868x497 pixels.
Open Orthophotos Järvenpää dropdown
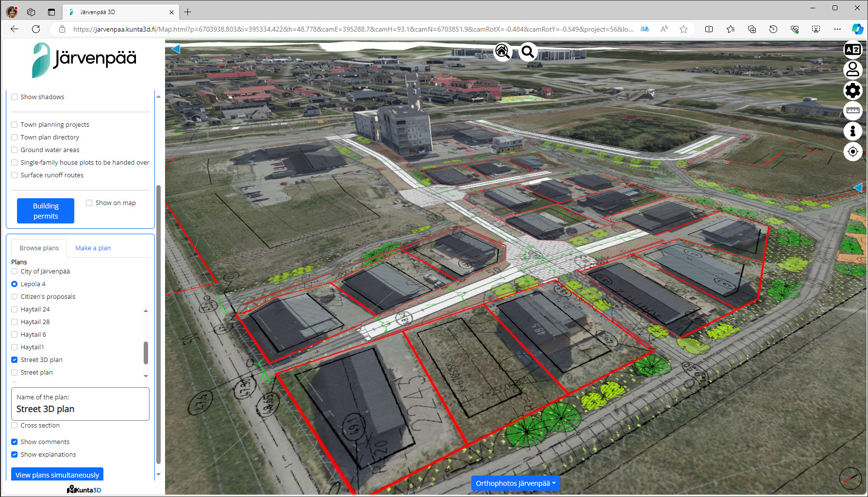(x=516, y=483)
